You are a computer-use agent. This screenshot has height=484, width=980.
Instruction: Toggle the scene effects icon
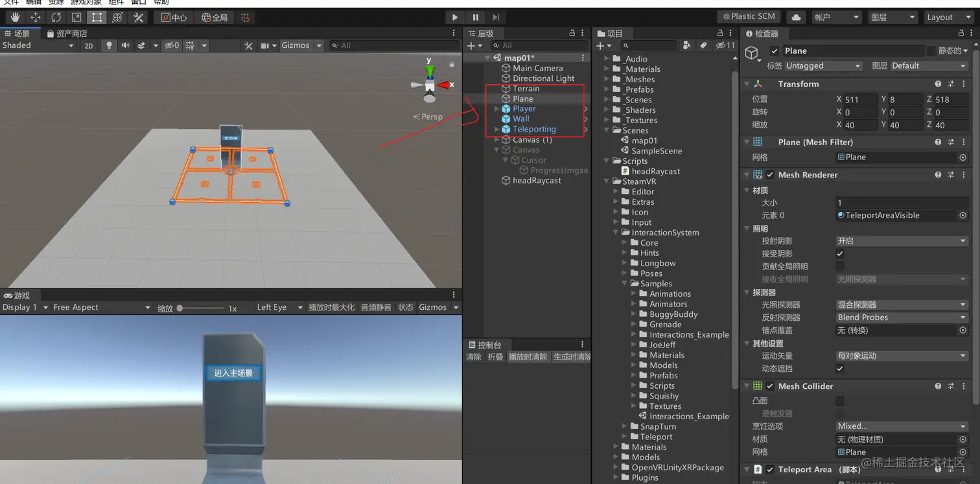(x=141, y=45)
